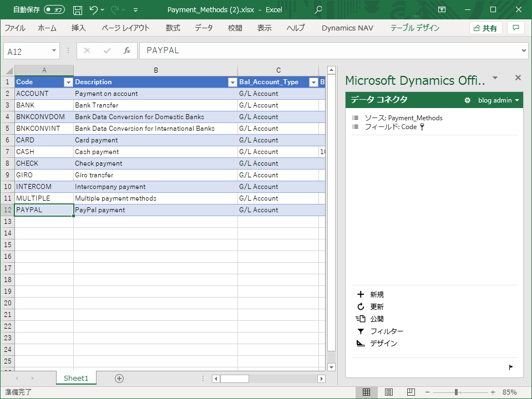Open the Dynamics task pane options dropdown

tap(495, 78)
